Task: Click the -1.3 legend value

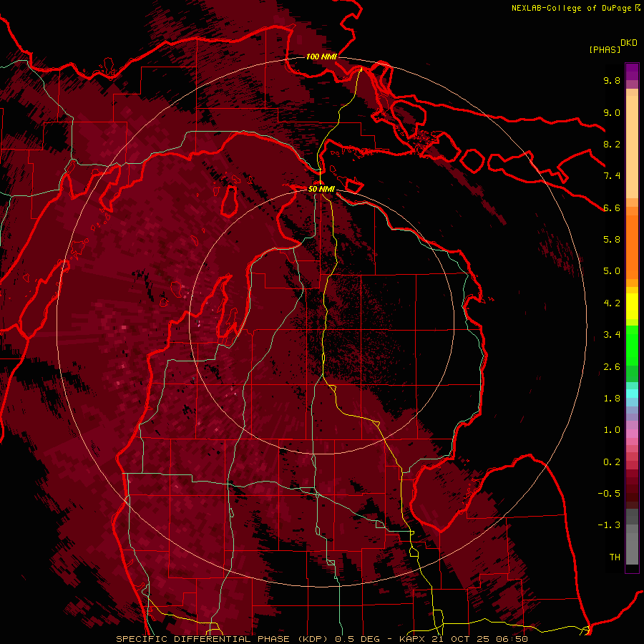Action: [x=609, y=525]
